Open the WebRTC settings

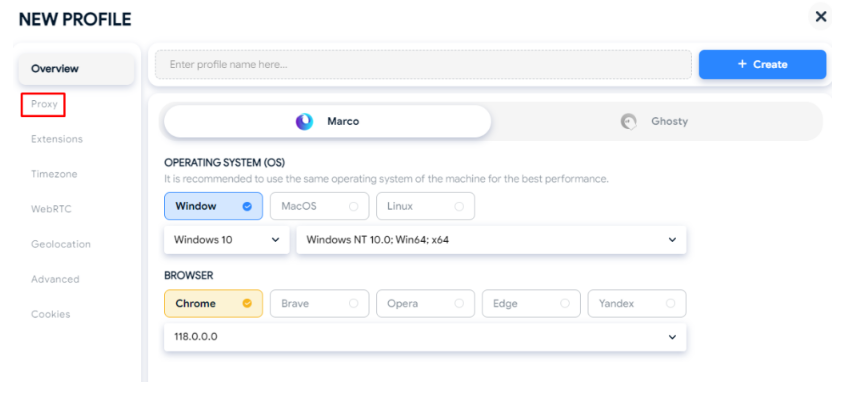52,209
